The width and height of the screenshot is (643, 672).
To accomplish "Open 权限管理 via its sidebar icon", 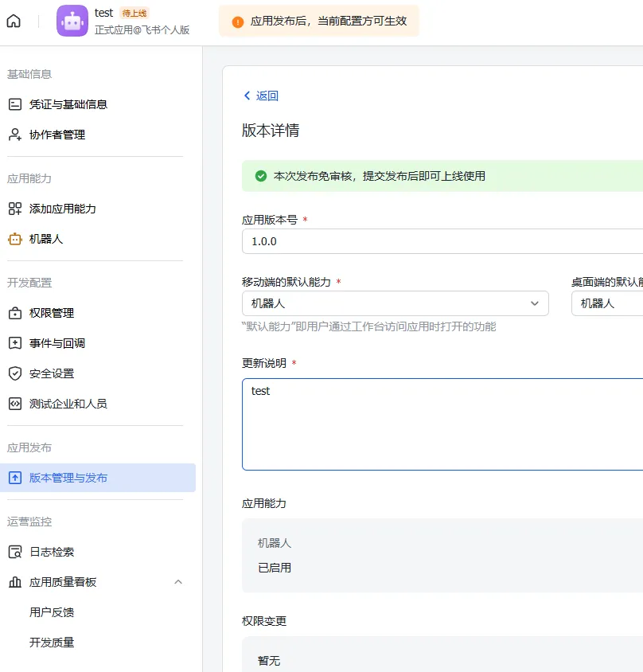I will point(16,311).
